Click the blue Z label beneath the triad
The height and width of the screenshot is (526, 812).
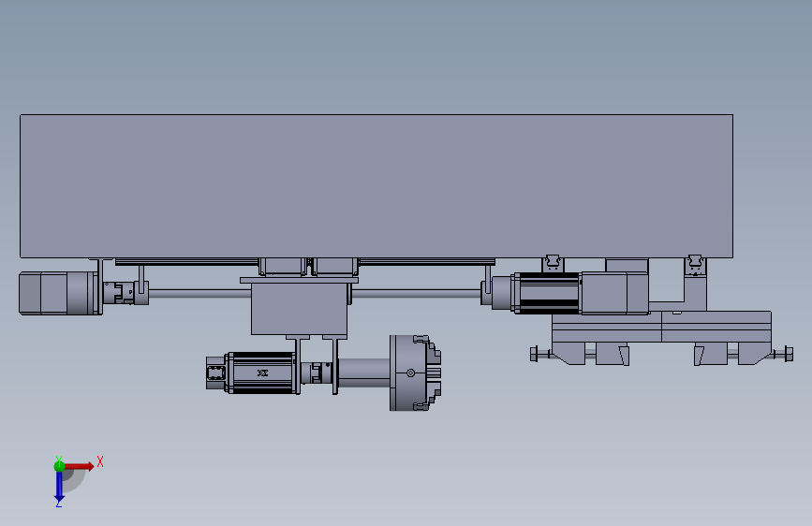click(x=58, y=503)
